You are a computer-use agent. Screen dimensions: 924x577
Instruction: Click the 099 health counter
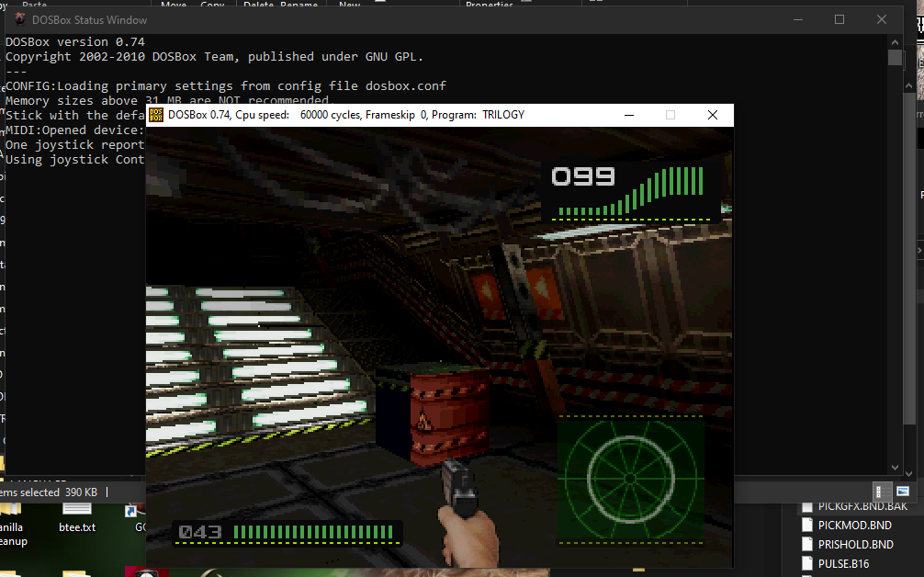pyautogui.click(x=583, y=176)
